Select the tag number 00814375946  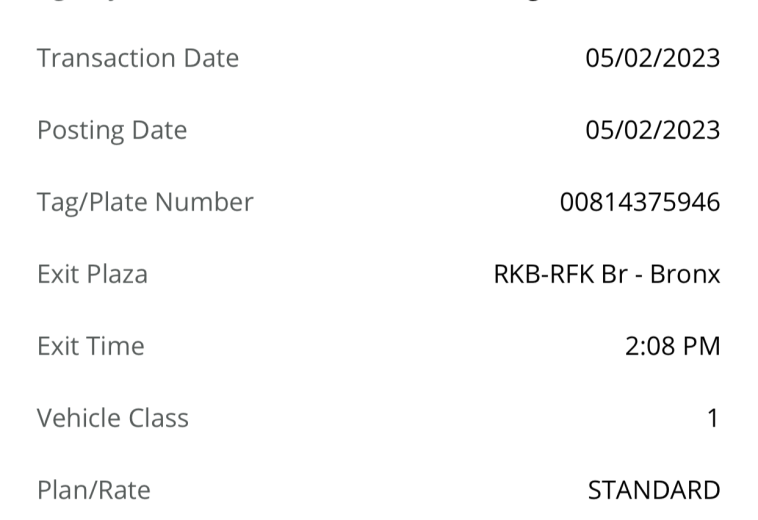[x=640, y=202]
